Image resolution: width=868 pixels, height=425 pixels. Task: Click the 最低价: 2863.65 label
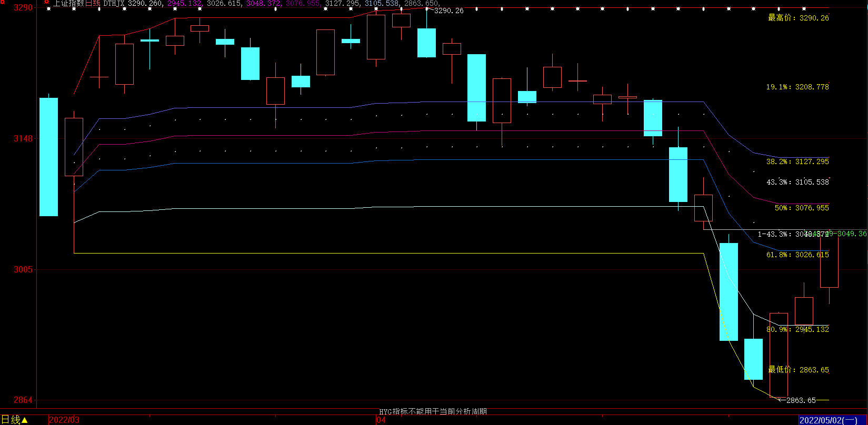point(799,370)
